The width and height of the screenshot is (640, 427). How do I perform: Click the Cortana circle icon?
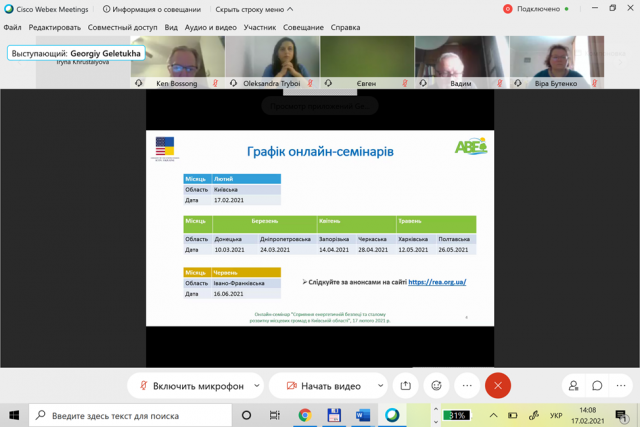pyautogui.click(x=246, y=415)
